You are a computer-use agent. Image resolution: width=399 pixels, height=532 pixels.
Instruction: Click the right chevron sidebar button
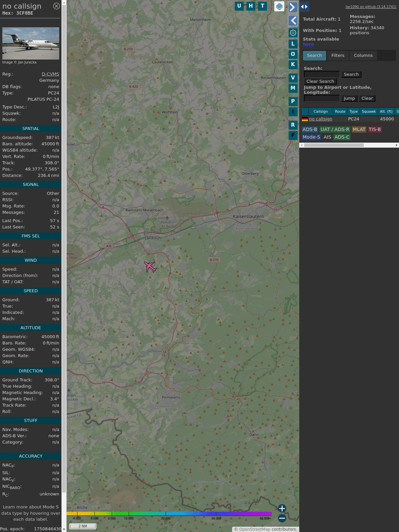[293, 7]
